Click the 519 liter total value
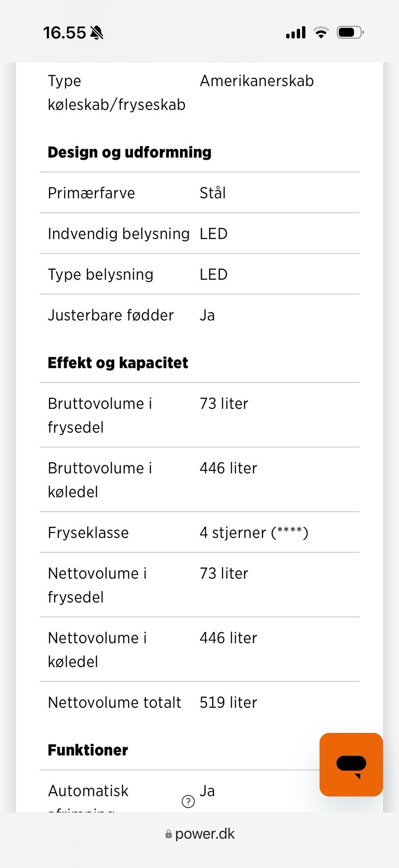This screenshot has height=868, width=399. [228, 702]
